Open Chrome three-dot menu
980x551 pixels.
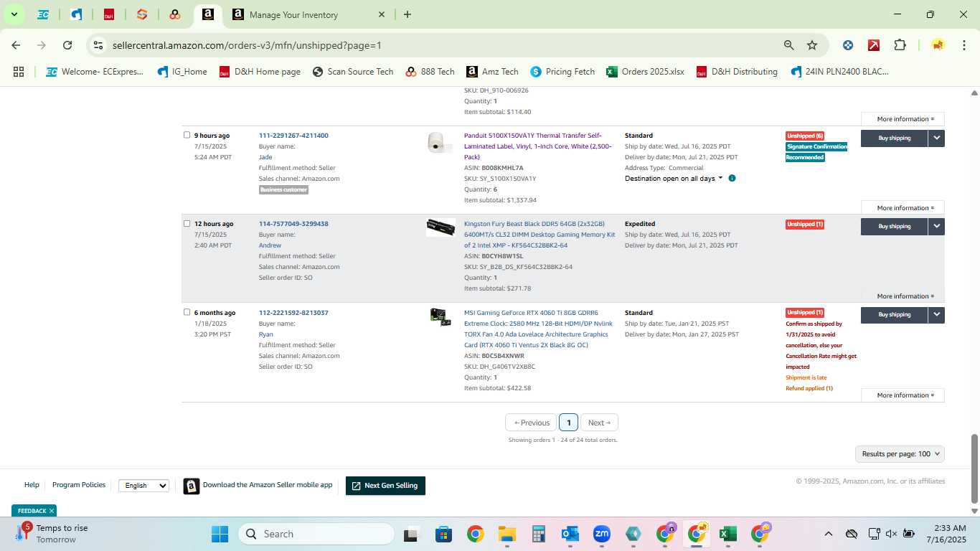click(x=963, y=45)
